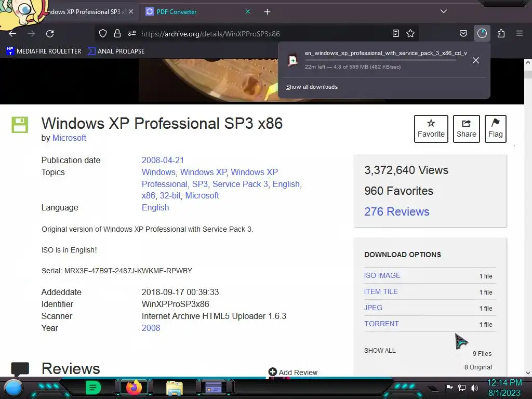Open the 2008 year link

151,328
